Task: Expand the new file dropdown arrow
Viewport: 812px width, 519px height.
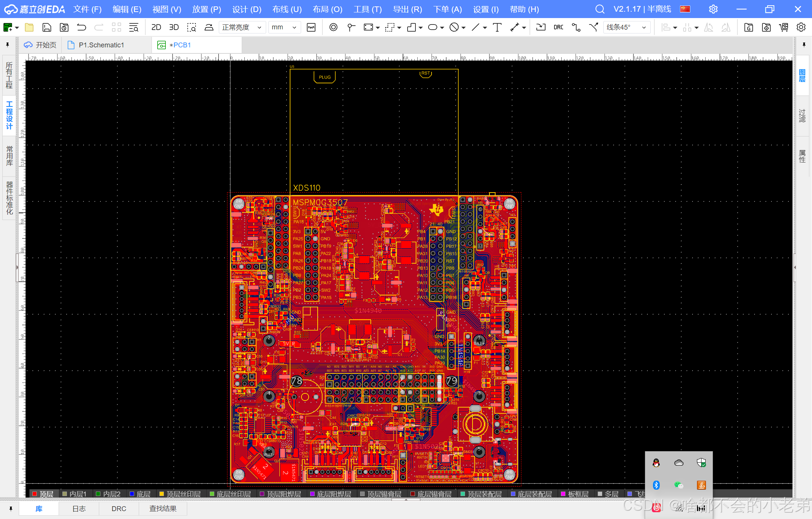Action: (x=17, y=28)
